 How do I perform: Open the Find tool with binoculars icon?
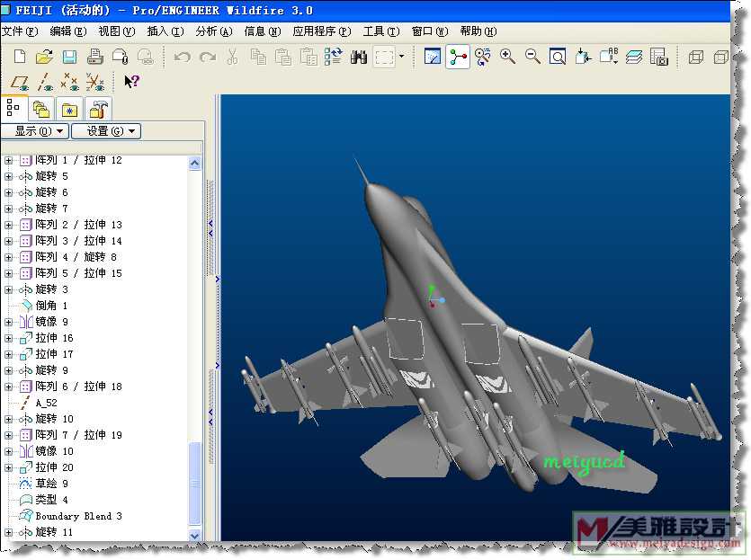click(359, 57)
